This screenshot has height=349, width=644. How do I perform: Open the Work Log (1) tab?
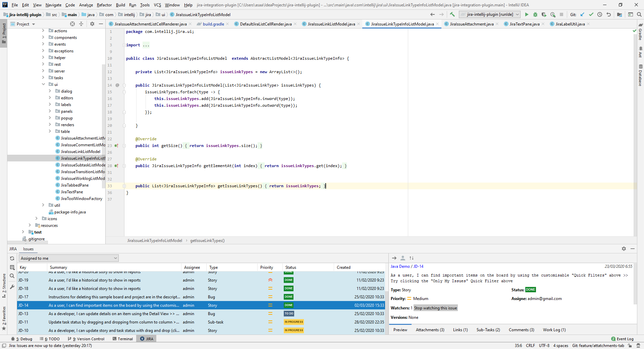[554, 330]
